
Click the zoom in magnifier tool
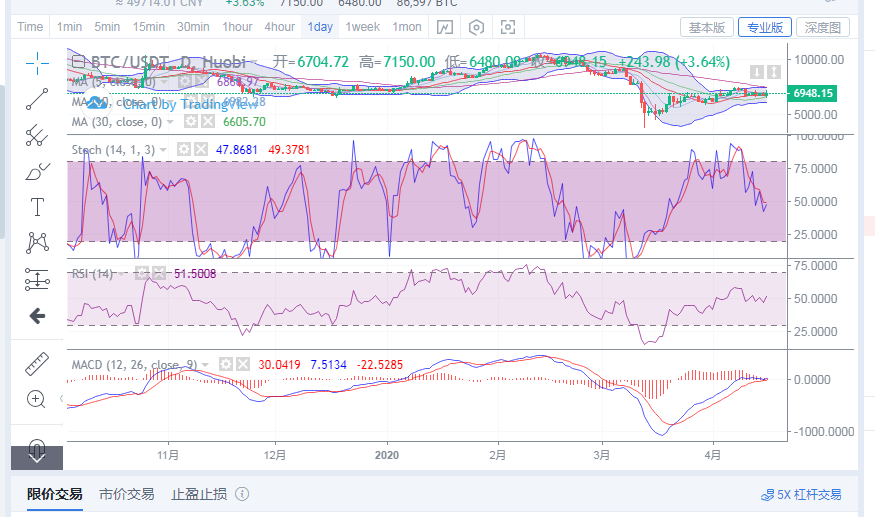[x=37, y=400]
